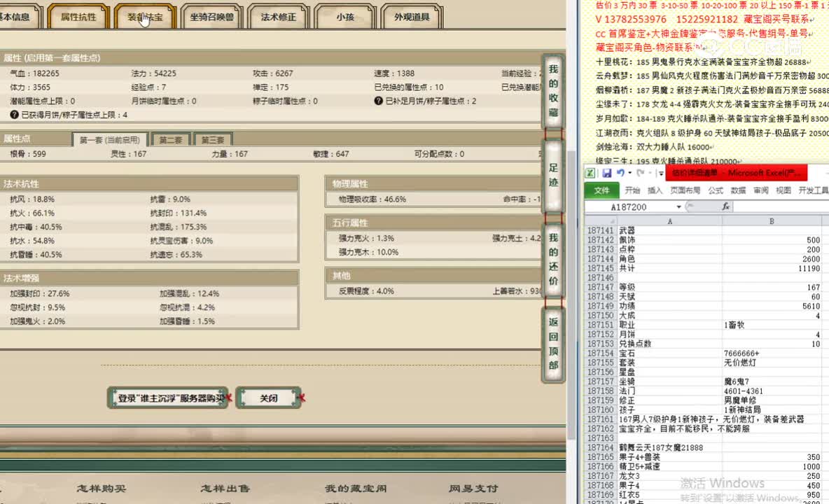Click the 共计 cell in Excel
The width and height of the screenshot is (829, 504).
pyautogui.click(x=669, y=268)
